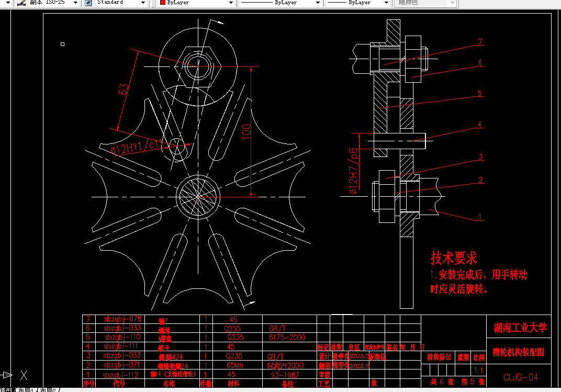
Task: Select part code sbzgbj-110
Action: tap(122, 337)
